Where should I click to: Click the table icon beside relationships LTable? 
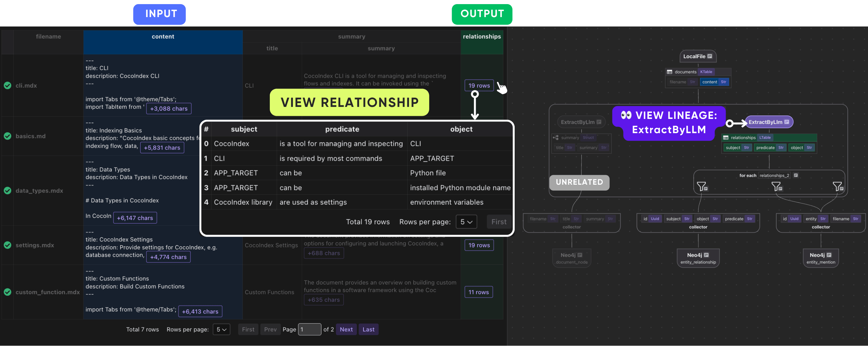coord(726,138)
